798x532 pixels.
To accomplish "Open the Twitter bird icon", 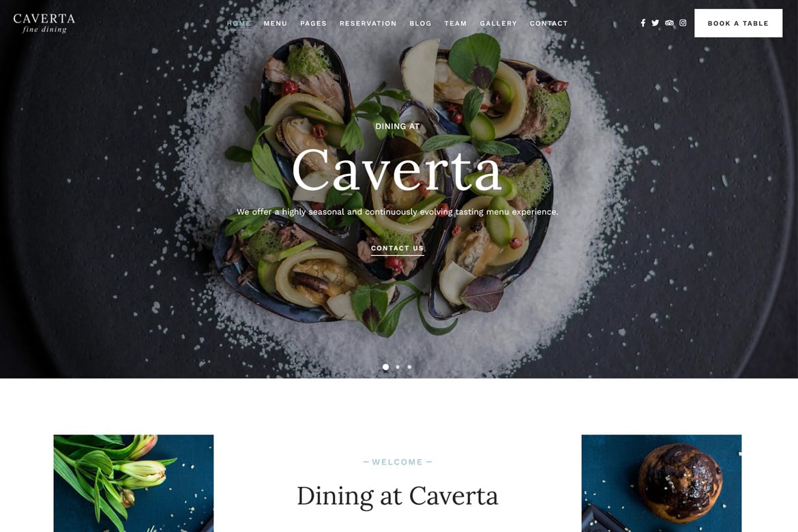I will click(x=655, y=23).
